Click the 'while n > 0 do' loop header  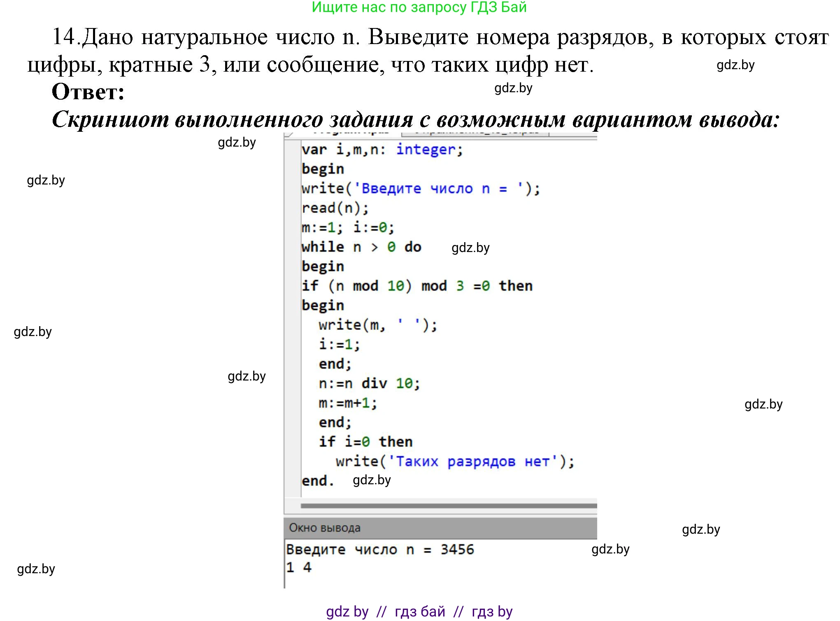click(361, 247)
